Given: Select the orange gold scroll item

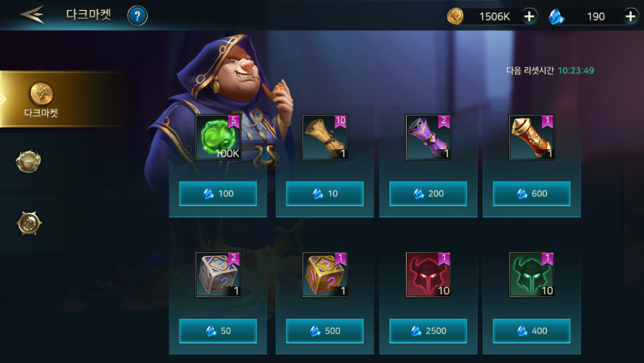Looking at the screenshot, I should click(x=531, y=138).
